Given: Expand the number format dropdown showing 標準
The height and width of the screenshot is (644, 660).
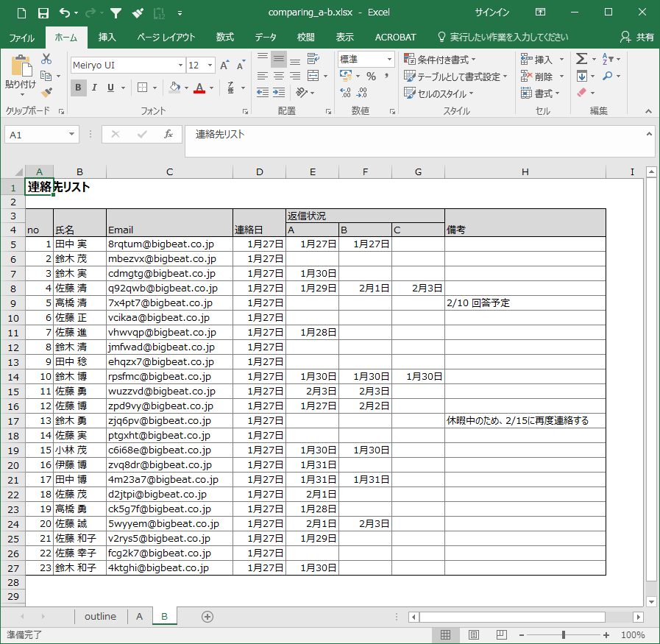Looking at the screenshot, I should (389, 60).
